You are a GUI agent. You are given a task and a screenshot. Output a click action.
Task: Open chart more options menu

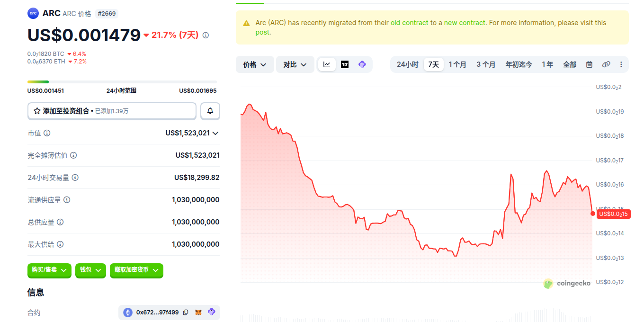coord(621,64)
